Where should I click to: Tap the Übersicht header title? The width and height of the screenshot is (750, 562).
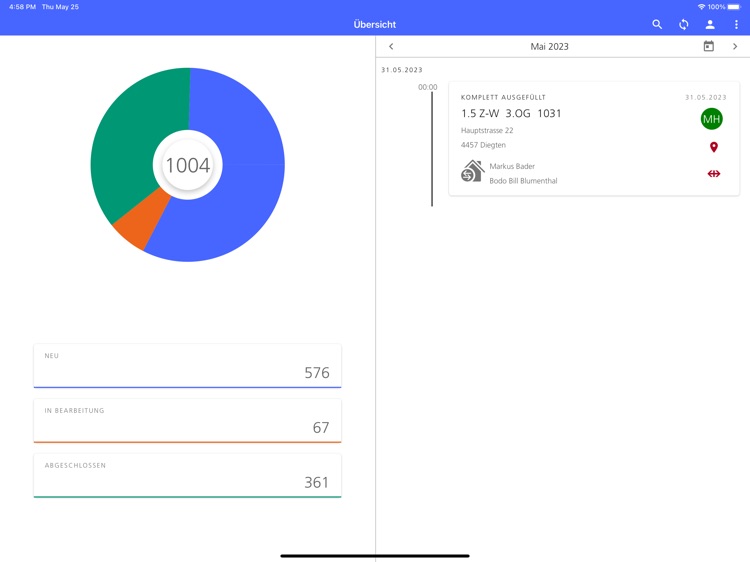[x=375, y=24]
